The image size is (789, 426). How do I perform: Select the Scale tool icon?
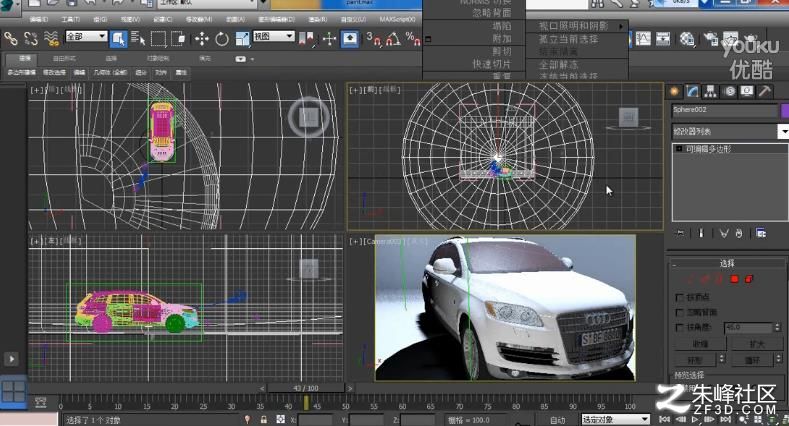tap(242, 39)
